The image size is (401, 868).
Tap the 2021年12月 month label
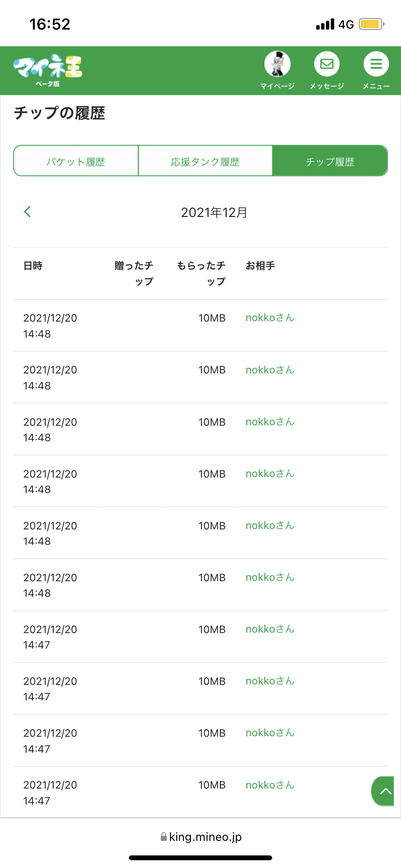pyautogui.click(x=214, y=213)
